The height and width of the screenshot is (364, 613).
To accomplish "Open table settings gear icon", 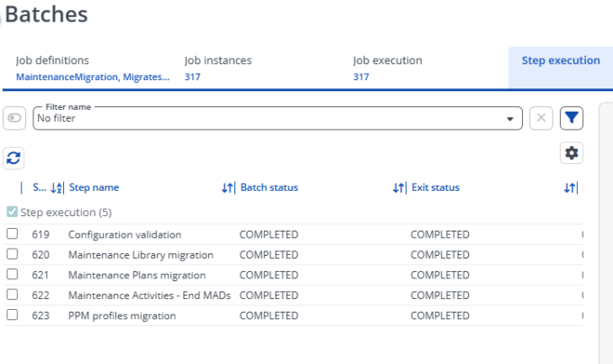I will click(x=572, y=152).
